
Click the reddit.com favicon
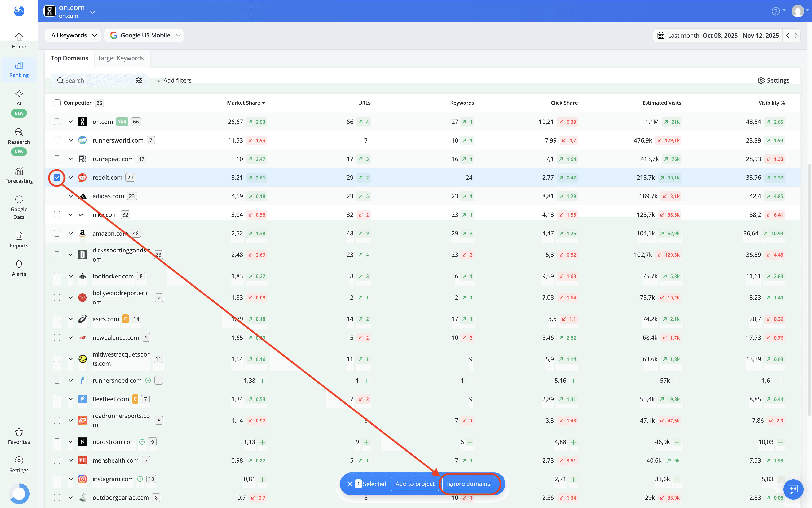pos(82,177)
